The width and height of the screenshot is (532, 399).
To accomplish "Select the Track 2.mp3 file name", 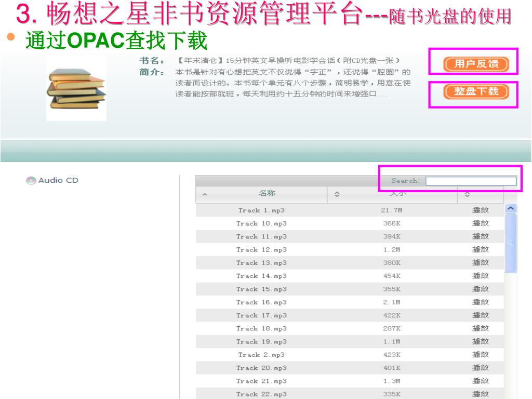I will (261, 355).
